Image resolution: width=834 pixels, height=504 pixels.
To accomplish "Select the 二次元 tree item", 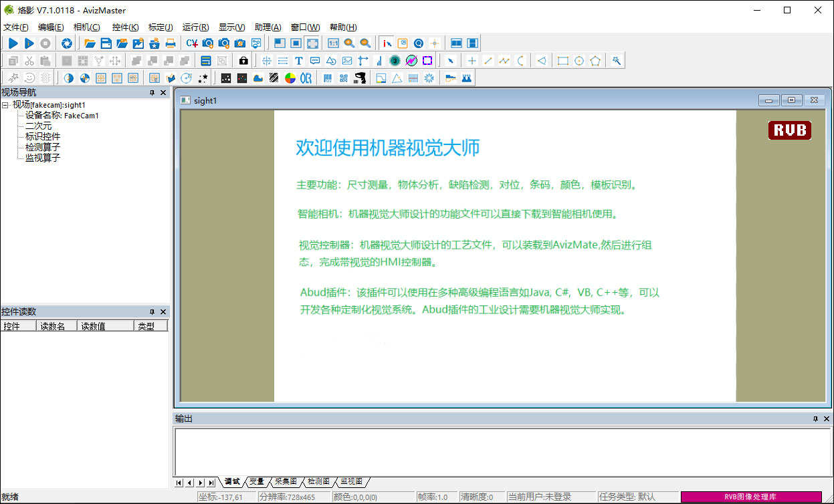I will pos(38,126).
